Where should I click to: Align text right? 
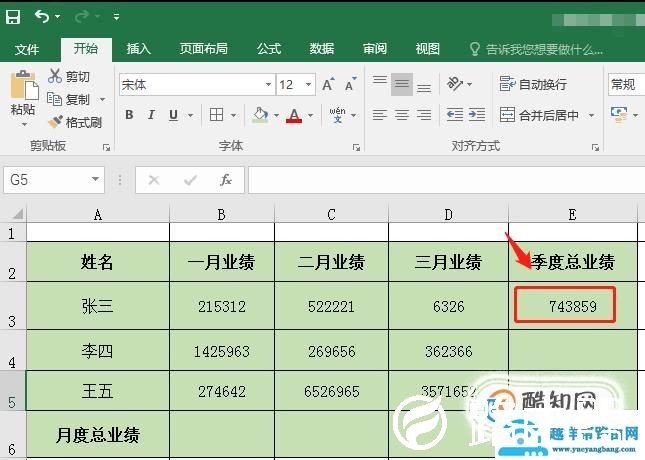[424, 115]
